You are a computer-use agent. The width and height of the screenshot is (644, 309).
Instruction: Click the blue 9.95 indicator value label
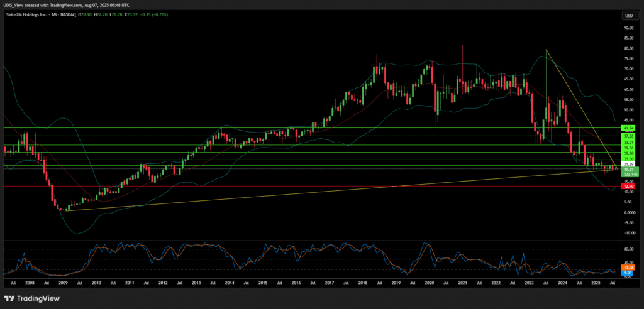628,273
